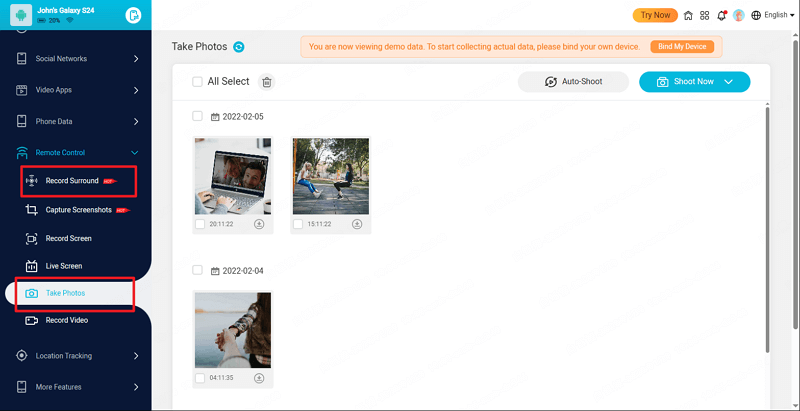800x411 pixels.
Task: Collapse Remote Control chevron
Action: tap(135, 152)
